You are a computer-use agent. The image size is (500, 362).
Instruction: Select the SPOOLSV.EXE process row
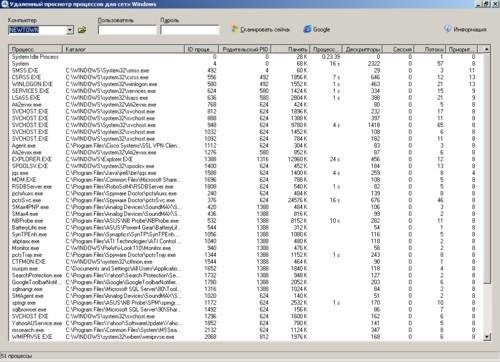[x=246, y=166]
